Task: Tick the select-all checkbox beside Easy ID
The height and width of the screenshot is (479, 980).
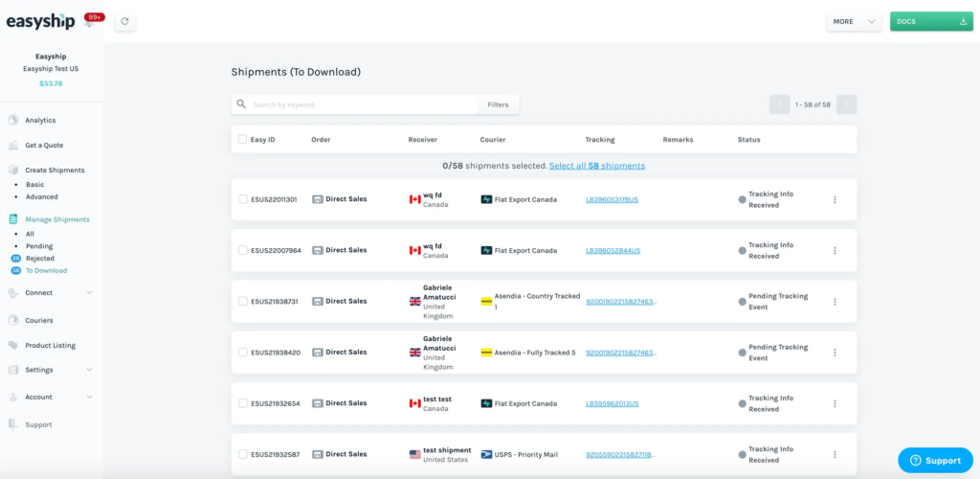Action: coord(242,140)
